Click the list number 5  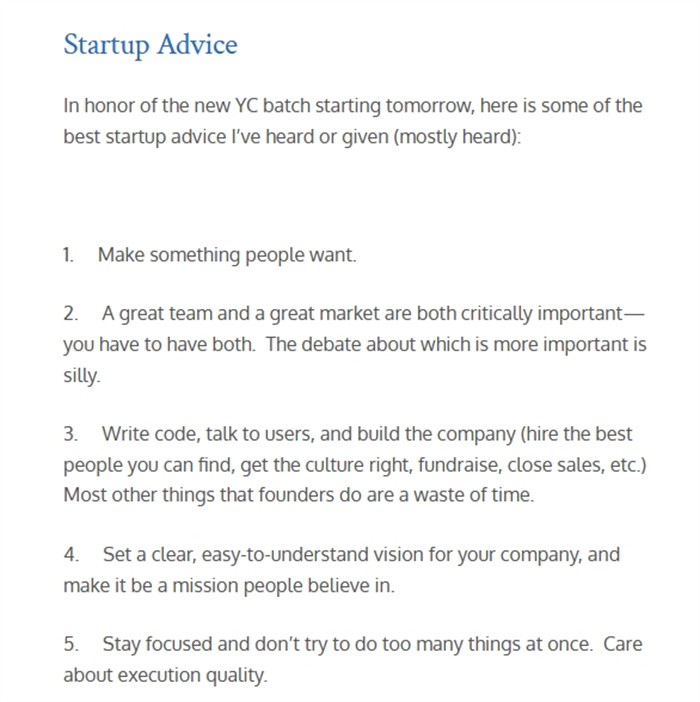pyautogui.click(x=70, y=645)
